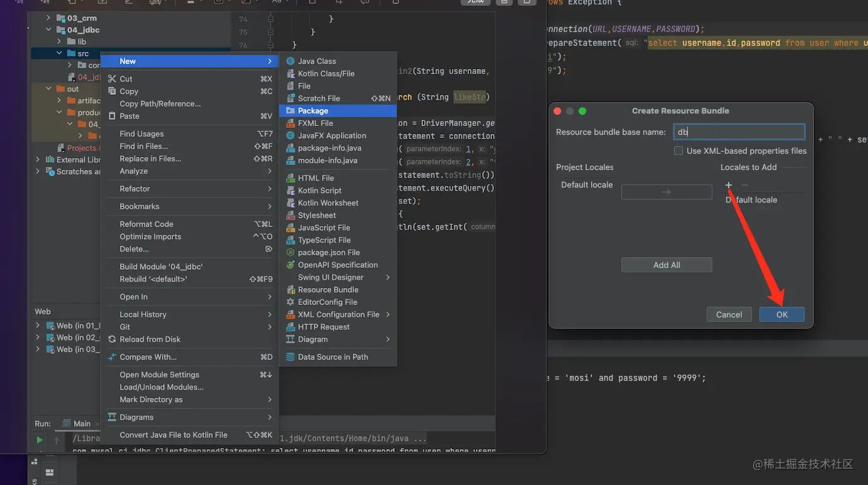This screenshot has width=868, height=485.
Task: Choose Reformat Code in context menu
Action: (x=146, y=224)
